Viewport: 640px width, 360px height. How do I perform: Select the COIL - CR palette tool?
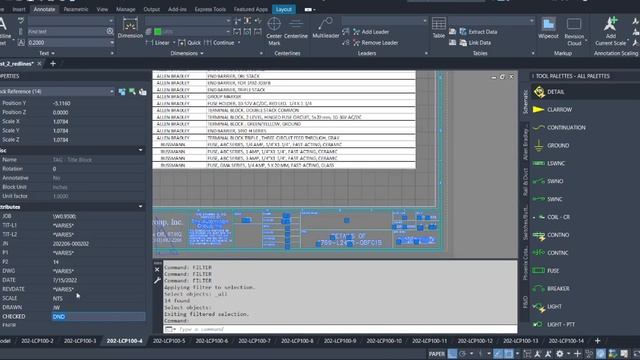(551, 217)
